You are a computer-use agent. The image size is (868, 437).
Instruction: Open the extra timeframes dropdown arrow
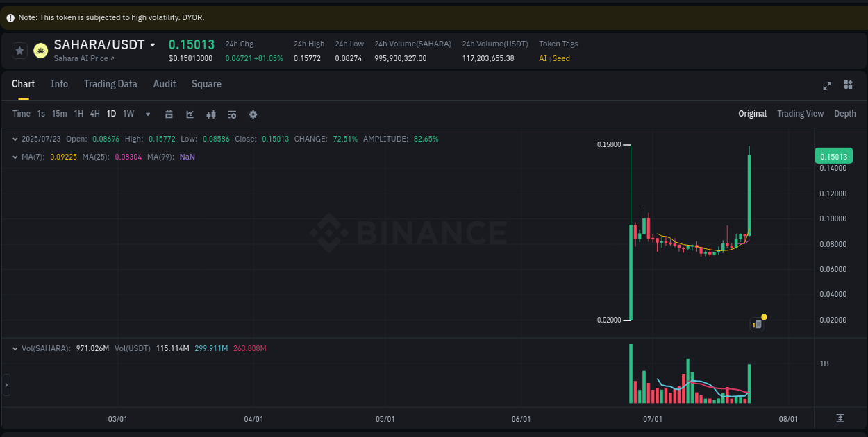click(x=147, y=114)
